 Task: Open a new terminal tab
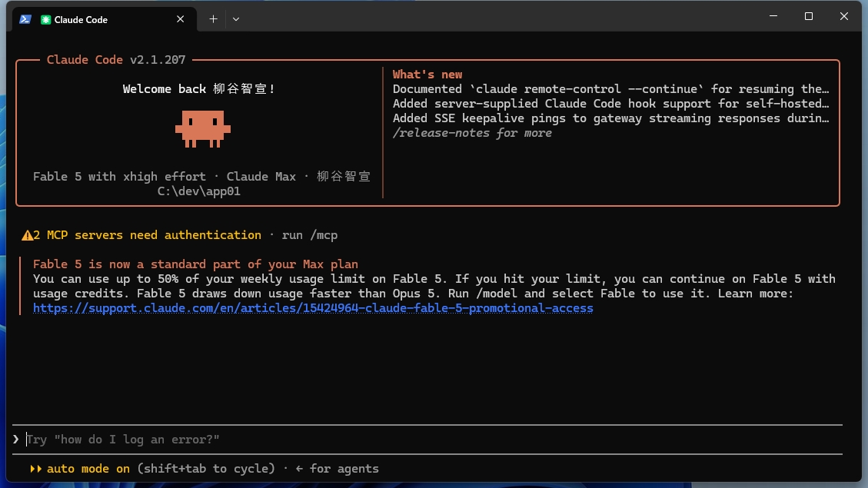[213, 19]
